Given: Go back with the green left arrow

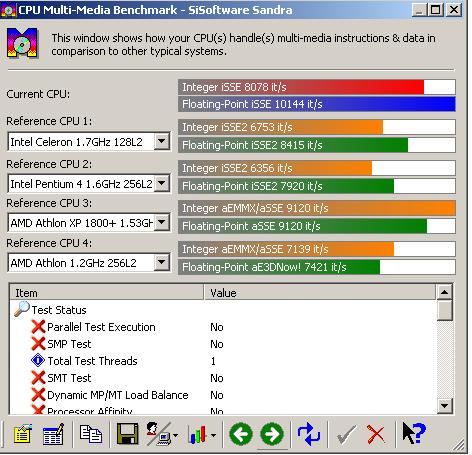Looking at the screenshot, I should [241, 434].
